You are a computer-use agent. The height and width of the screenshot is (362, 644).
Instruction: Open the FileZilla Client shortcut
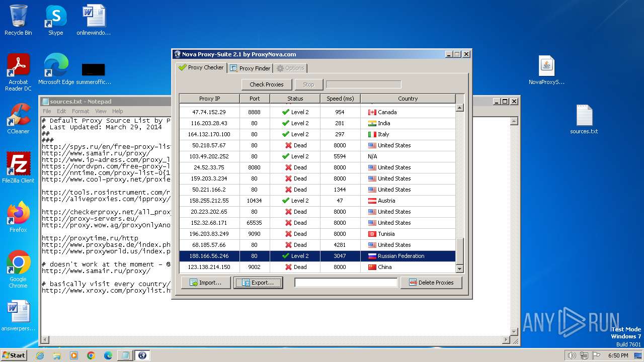18,168
